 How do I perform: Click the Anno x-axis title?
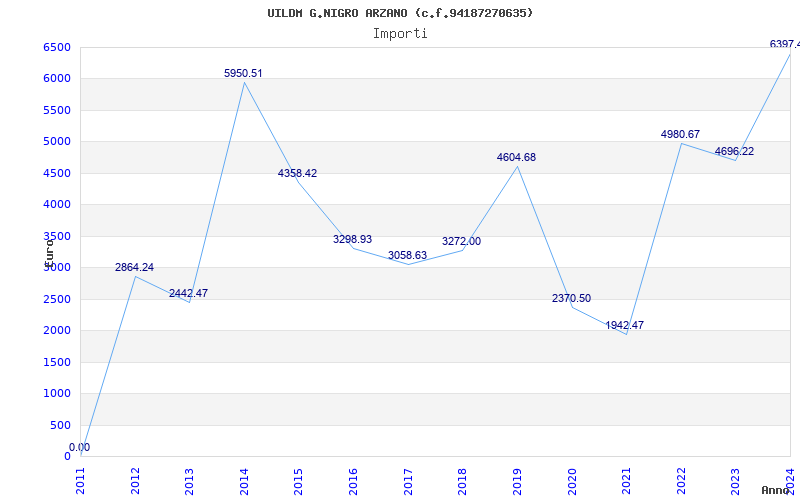(775, 490)
